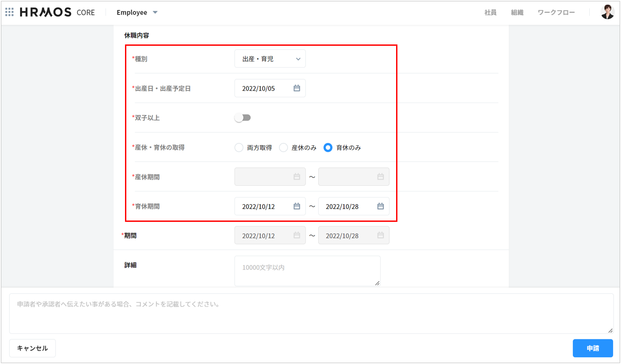Open the ワークフロー menu item
The width and height of the screenshot is (621, 364).
coord(556,13)
